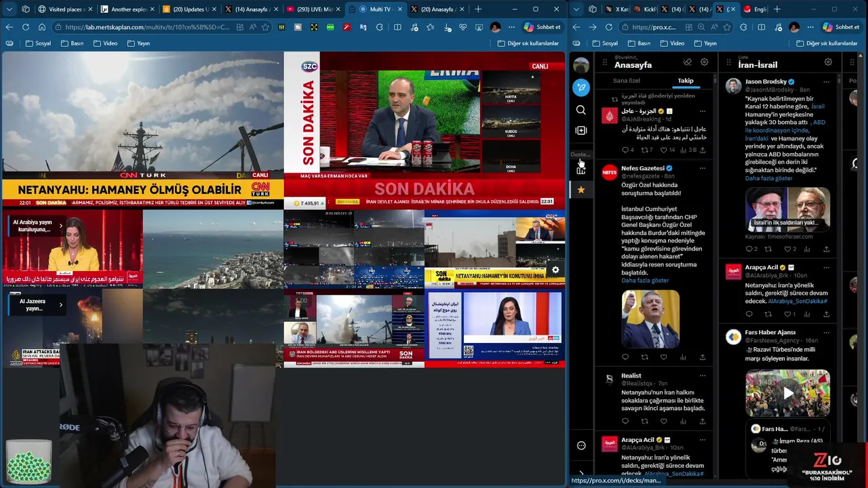Open İran-İsrail column settings gear
Image resolution: width=868 pixels, height=488 pixels.
click(828, 62)
